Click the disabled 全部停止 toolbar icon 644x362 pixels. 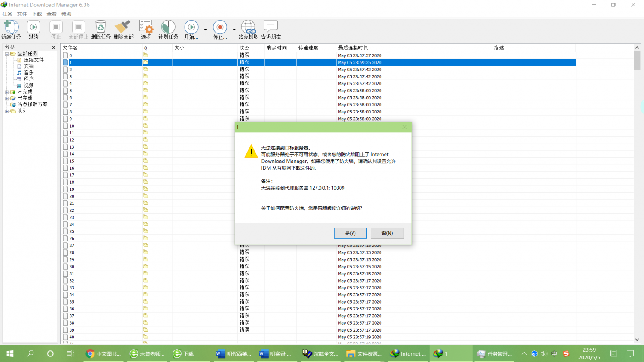[78, 29]
